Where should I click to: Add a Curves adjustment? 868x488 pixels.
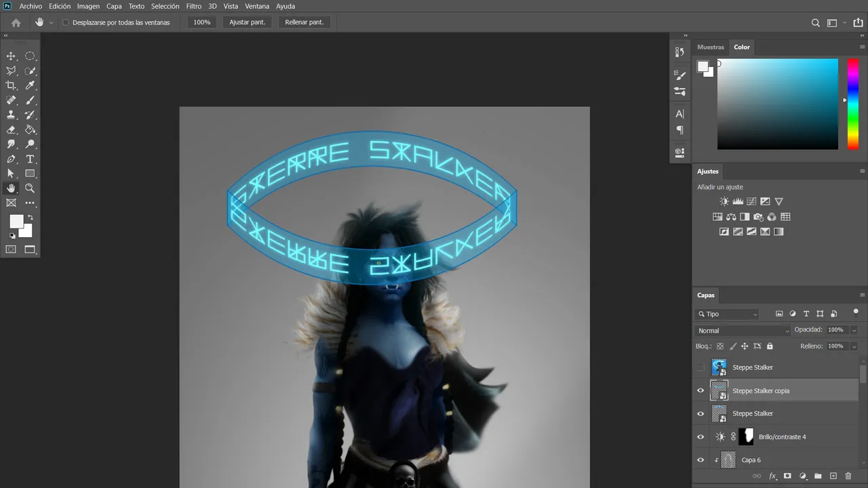[x=751, y=201]
